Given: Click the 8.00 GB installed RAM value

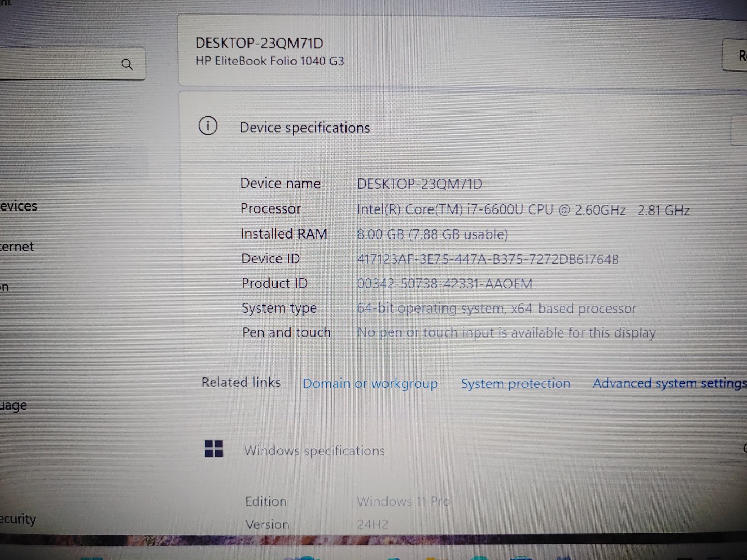Looking at the screenshot, I should click(x=433, y=234).
